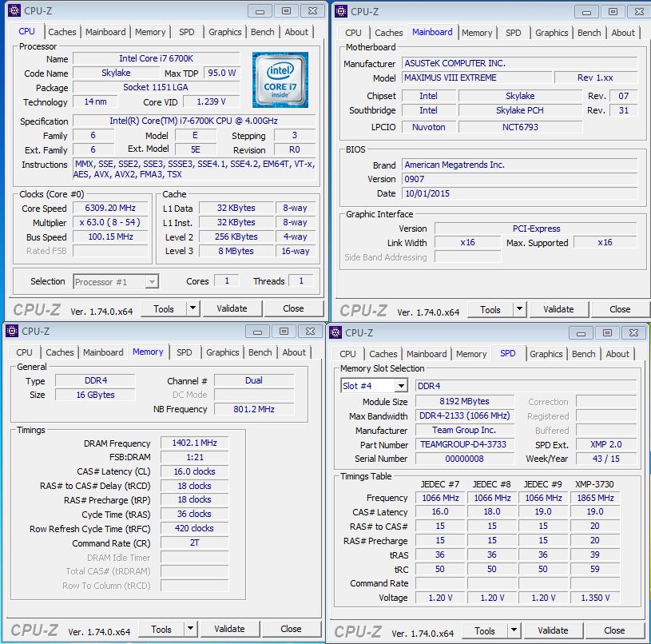Click the SPD Ext. value XMP 2.0

(606, 445)
